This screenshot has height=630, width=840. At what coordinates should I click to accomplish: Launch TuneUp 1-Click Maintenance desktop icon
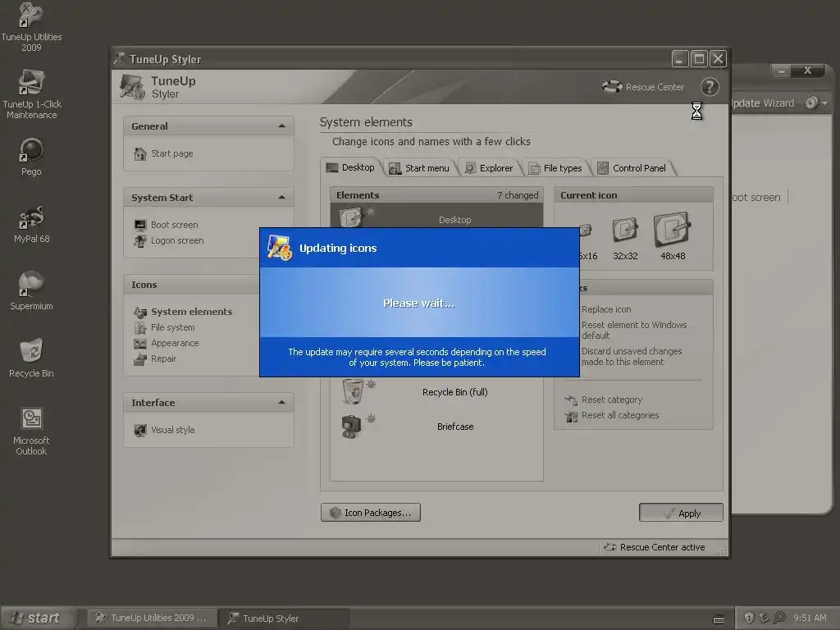tap(31, 94)
